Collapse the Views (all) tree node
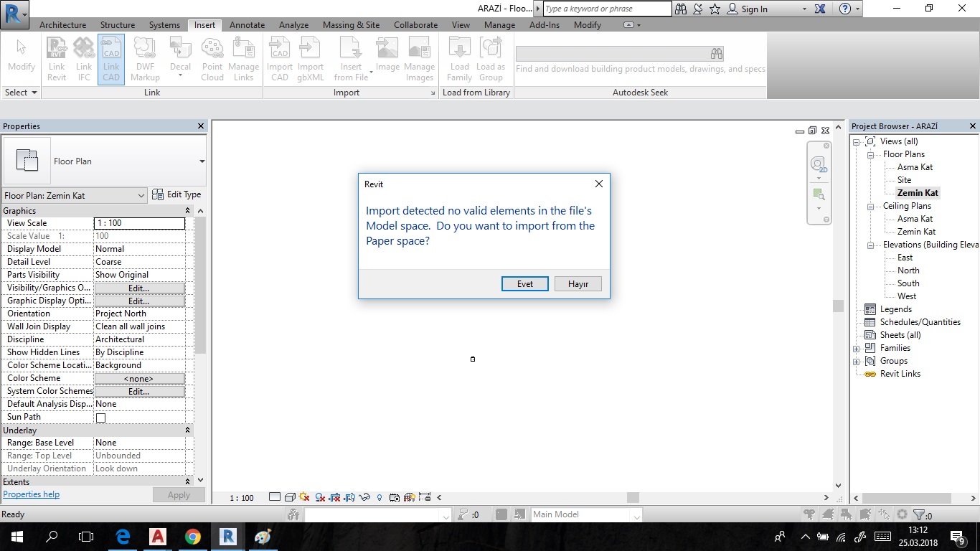The width and height of the screenshot is (980, 551). click(857, 141)
